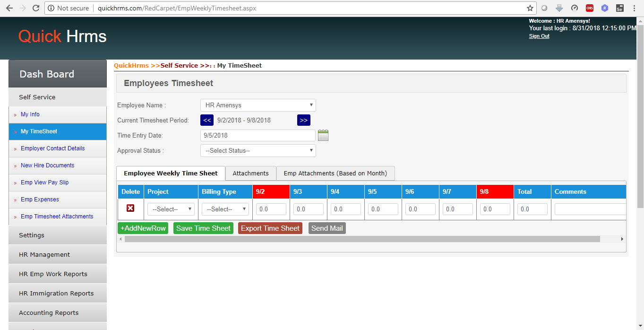Open the calendar date picker icon

(323, 135)
